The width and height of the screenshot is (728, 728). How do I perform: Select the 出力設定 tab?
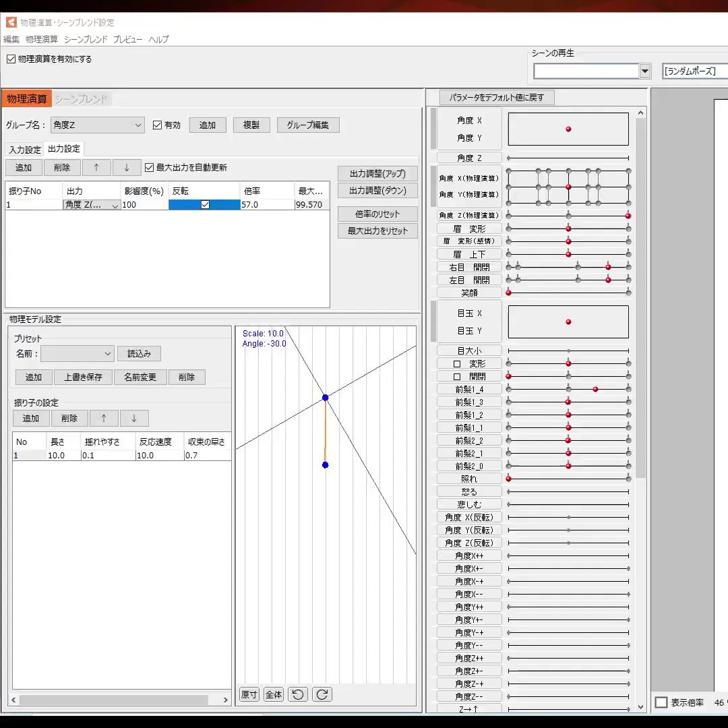(x=64, y=149)
